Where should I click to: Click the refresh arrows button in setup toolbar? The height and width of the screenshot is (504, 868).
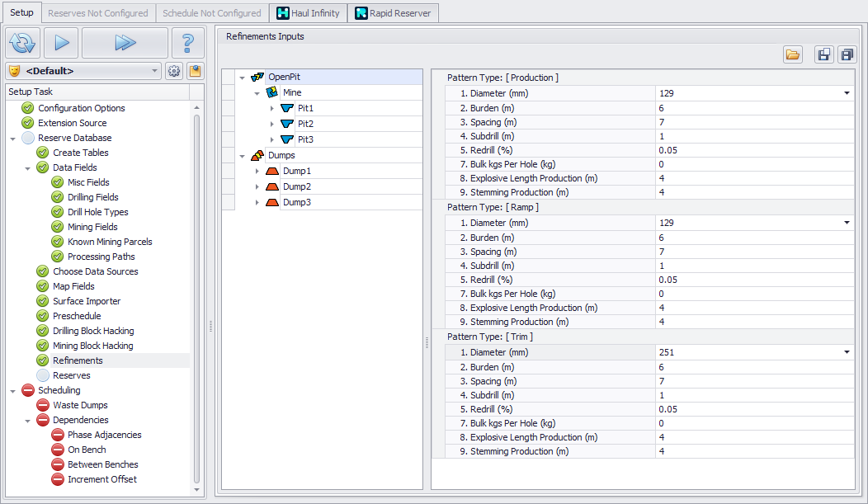22,43
